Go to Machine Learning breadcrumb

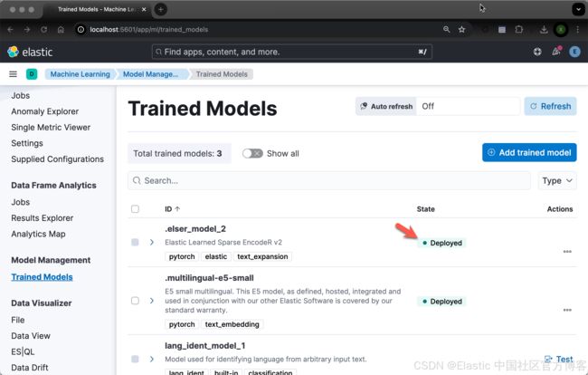tap(80, 74)
